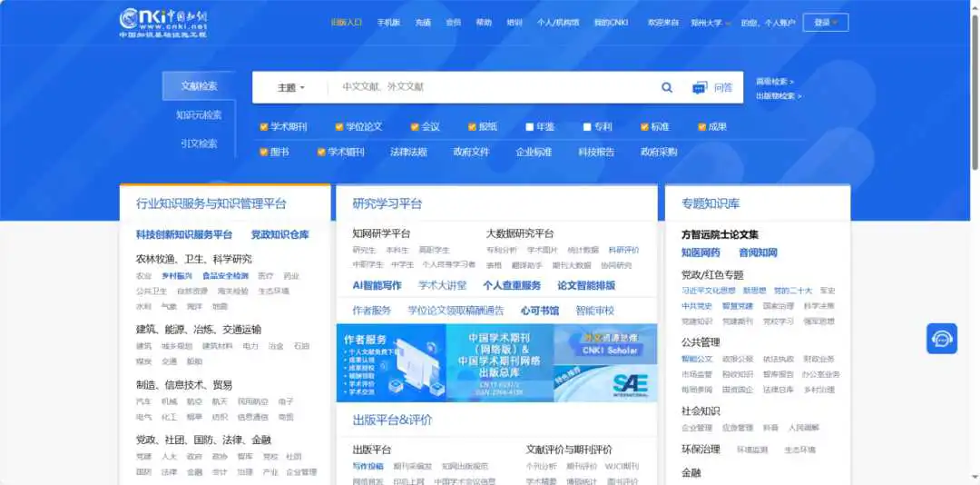Screen dimensions: 980x485
Task: Uncheck the 会议 checkbox
Action: (415, 127)
